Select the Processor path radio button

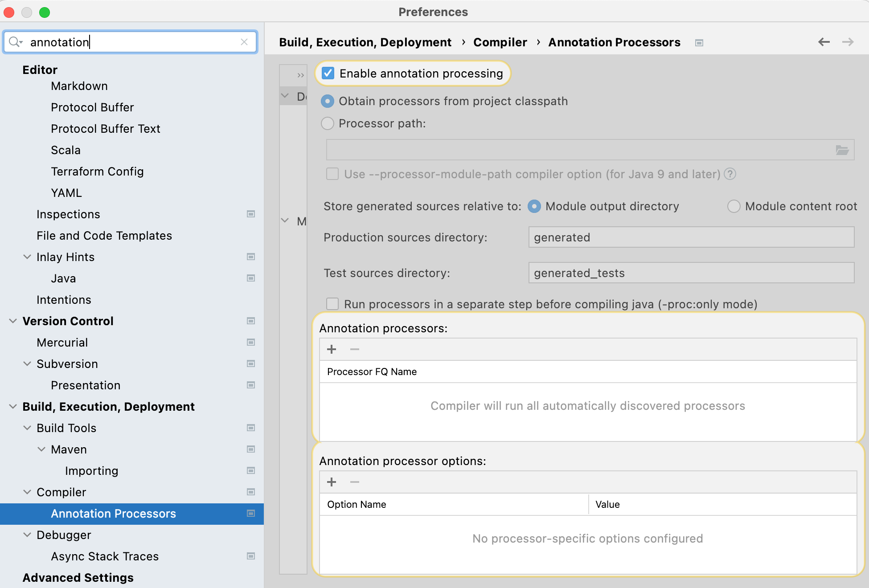tap(328, 123)
